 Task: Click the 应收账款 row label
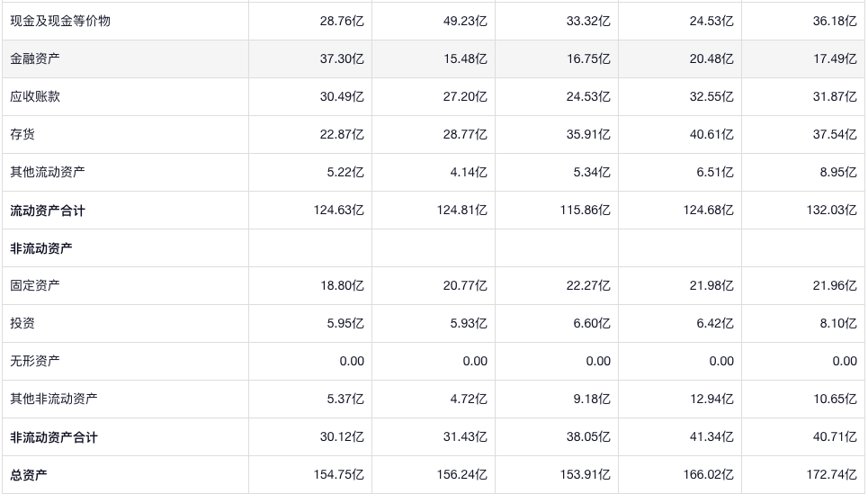(36, 96)
